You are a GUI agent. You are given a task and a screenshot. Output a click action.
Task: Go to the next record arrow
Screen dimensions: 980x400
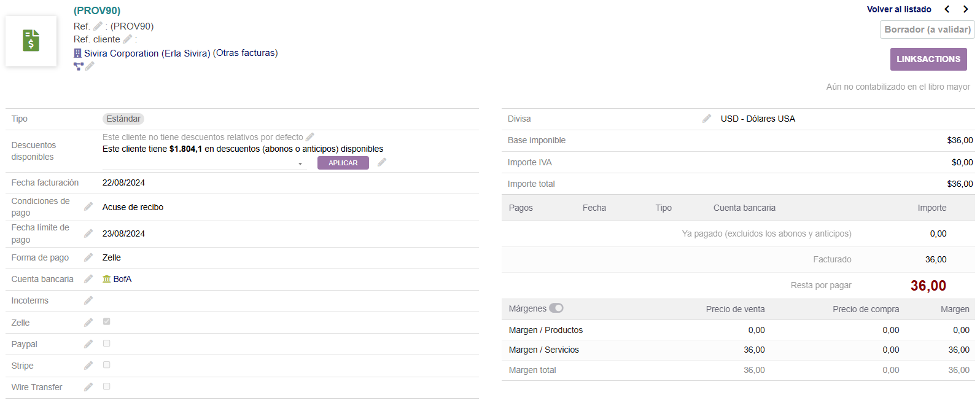965,9
